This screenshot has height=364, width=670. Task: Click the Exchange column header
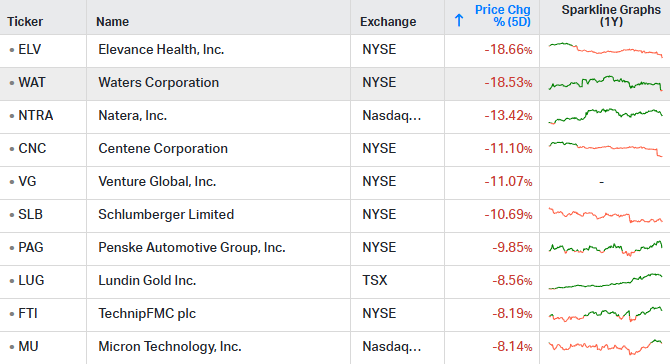click(388, 22)
